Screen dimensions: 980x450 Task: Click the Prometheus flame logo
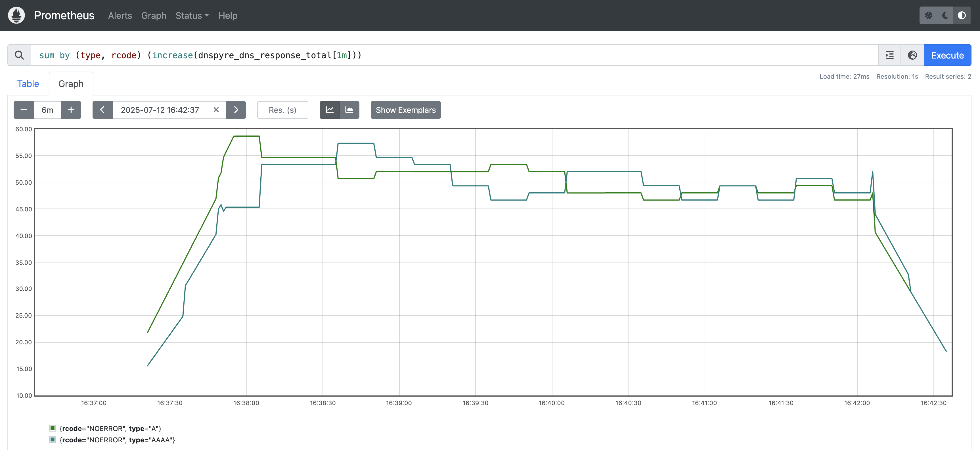click(x=16, y=15)
